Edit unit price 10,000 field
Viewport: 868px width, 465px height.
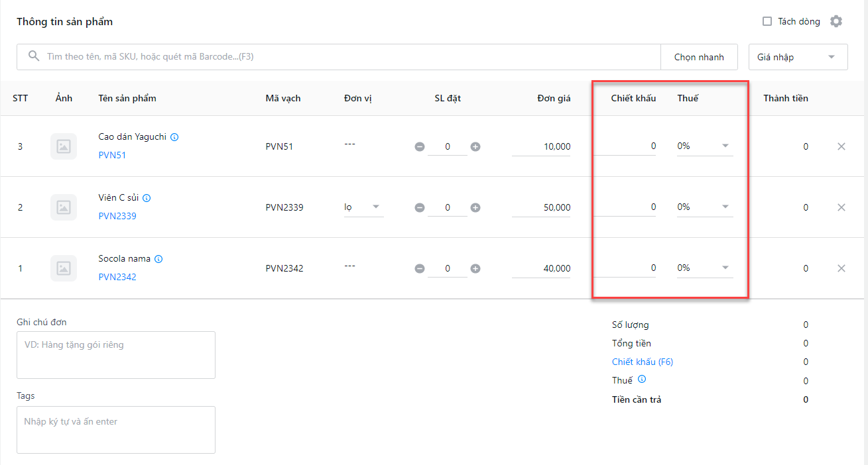click(x=541, y=146)
